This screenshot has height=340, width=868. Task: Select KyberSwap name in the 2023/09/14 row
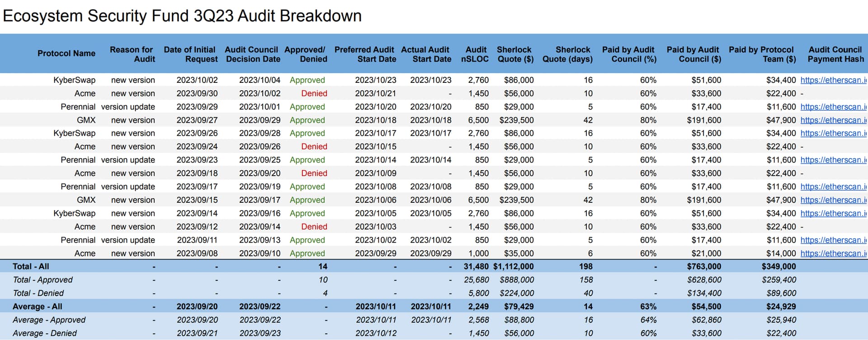pyautogui.click(x=75, y=213)
